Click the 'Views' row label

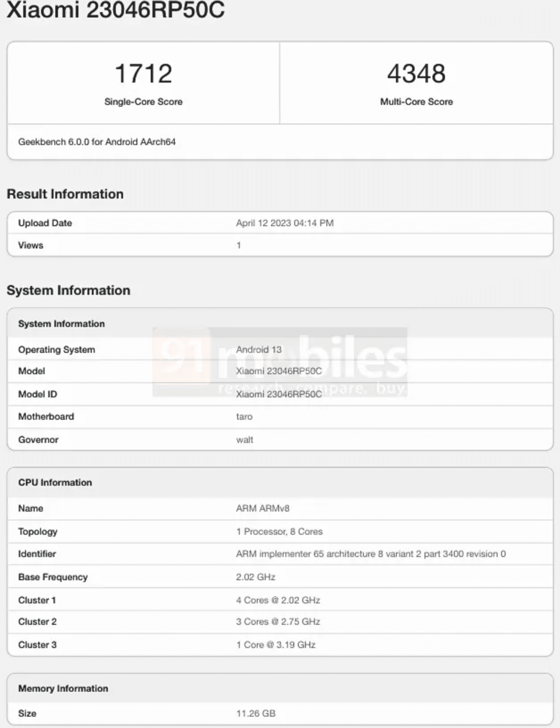(30, 245)
